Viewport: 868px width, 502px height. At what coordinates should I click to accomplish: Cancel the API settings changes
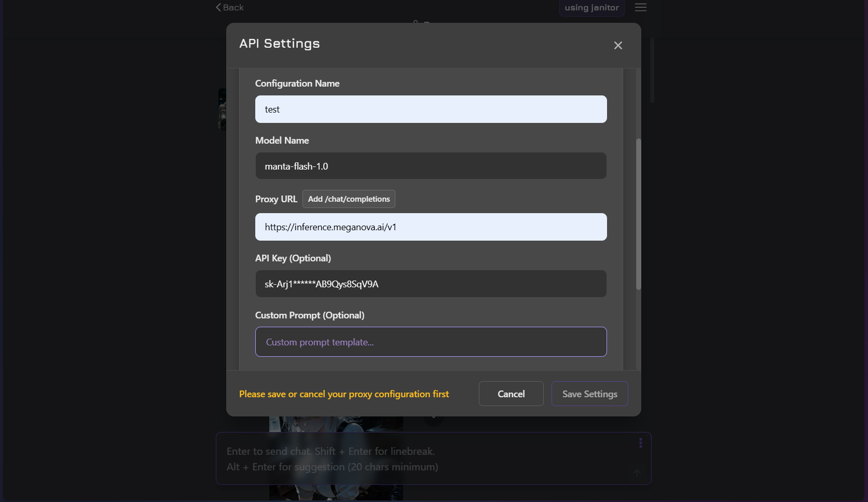[x=511, y=394]
